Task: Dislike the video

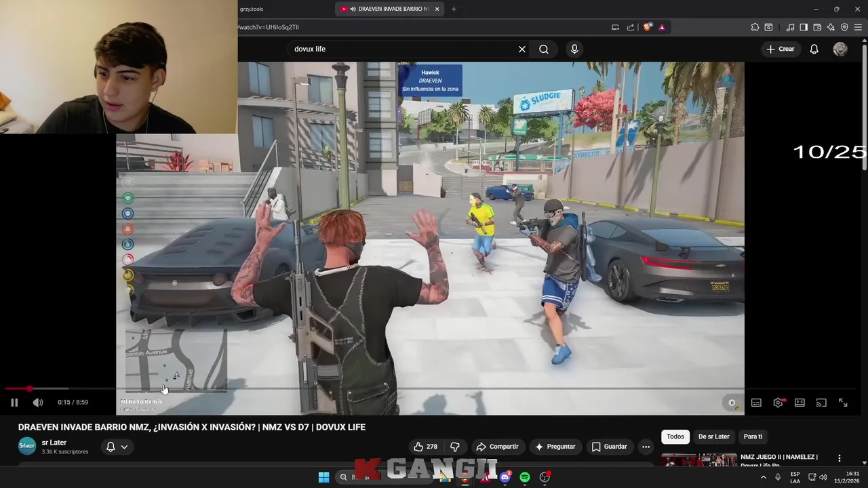Action: [x=455, y=447]
